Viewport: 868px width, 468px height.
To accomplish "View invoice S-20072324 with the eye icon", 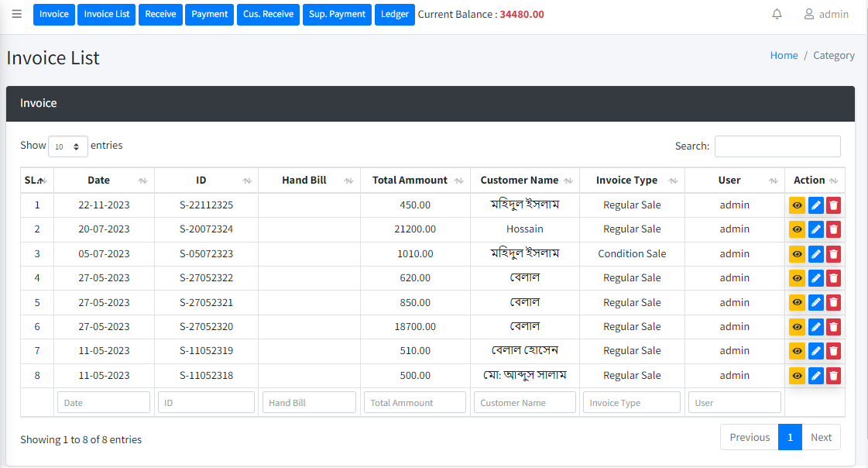I will tap(797, 229).
